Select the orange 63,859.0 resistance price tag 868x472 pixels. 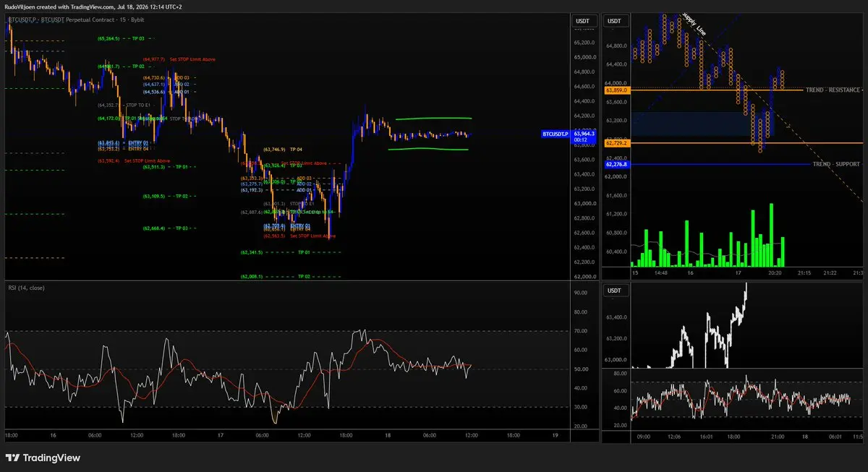pyautogui.click(x=616, y=90)
